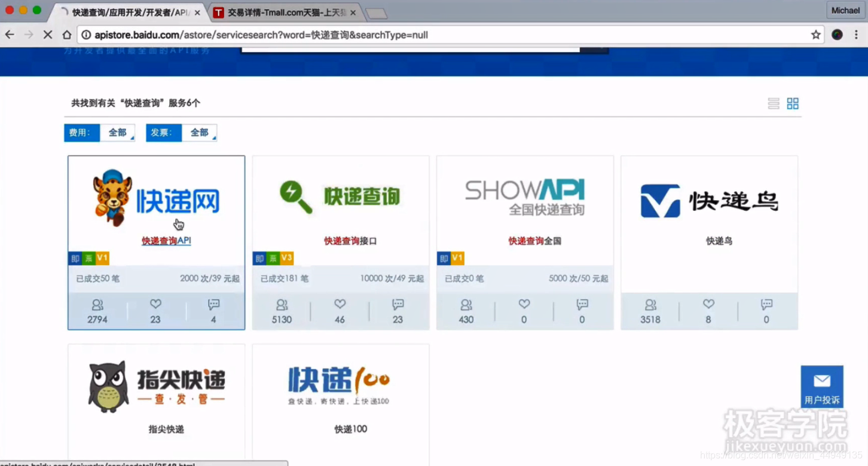Click heart icon on 快递查询API card
868x466 pixels.
pyautogui.click(x=155, y=305)
